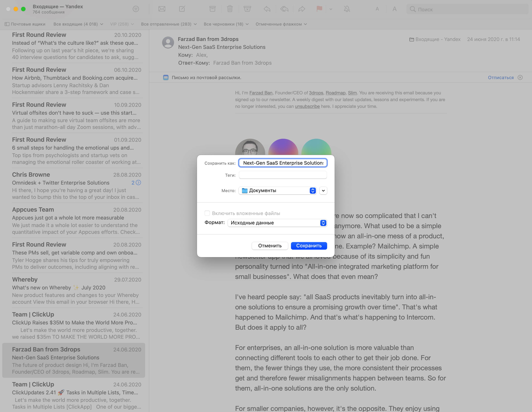Click the Forward arrow icon
This screenshot has width=532, height=412.
coord(302,9)
